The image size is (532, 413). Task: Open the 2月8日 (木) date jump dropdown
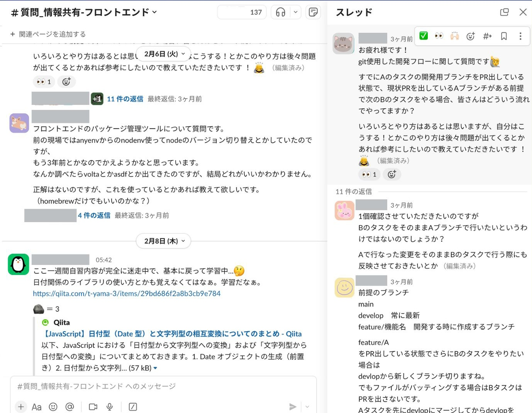164,241
